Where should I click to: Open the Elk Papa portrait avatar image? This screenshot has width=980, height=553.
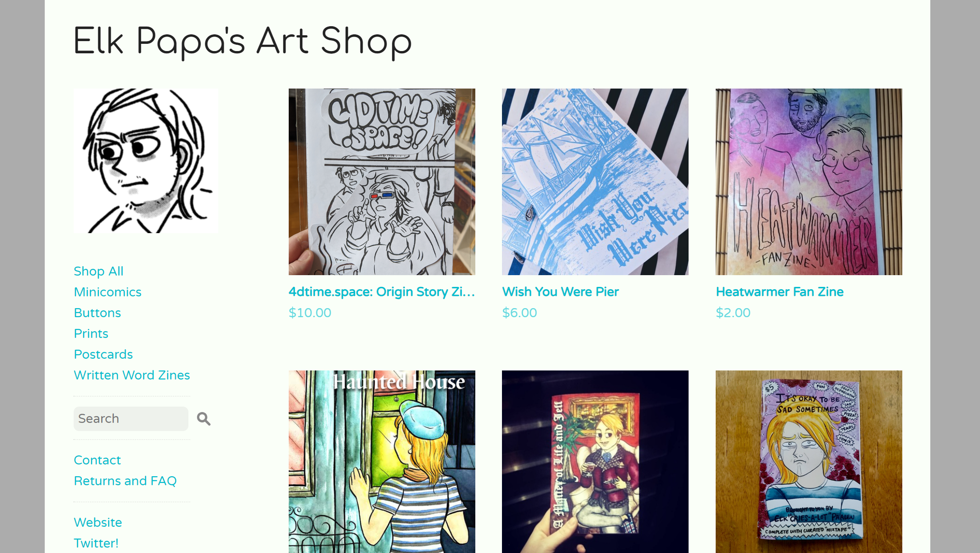pyautogui.click(x=146, y=161)
